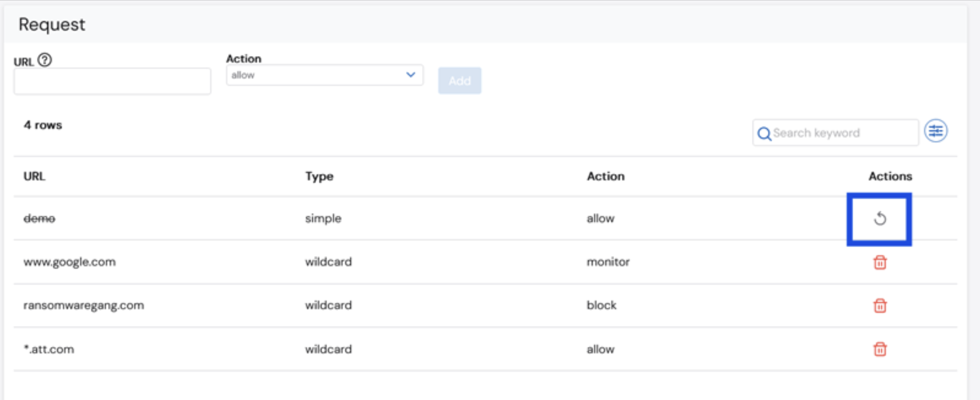The width and height of the screenshot is (980, 400).
Task: Focus the URL text input
Action: pyautogui.click(x=112, y=81)
